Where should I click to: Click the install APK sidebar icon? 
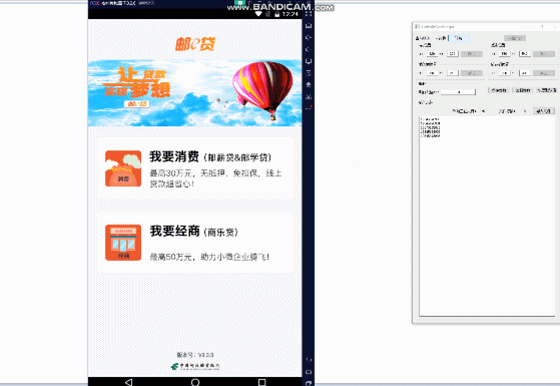tap(309, 85)
